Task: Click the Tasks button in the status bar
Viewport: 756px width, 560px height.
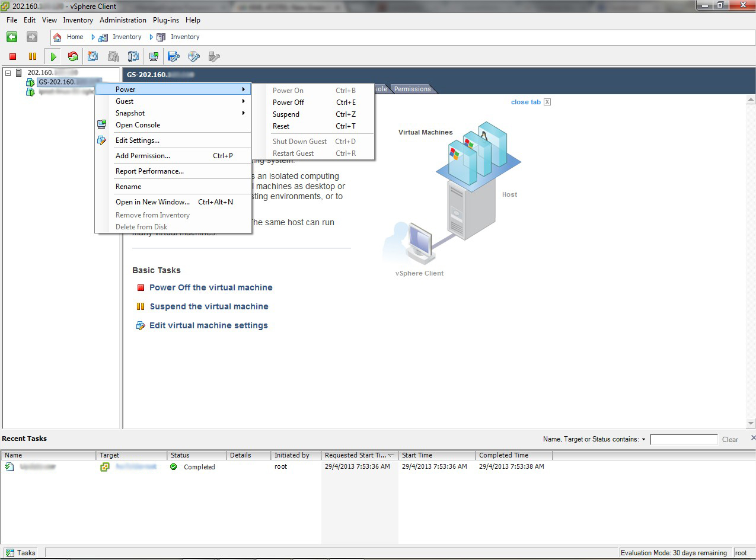Action: click(x=21, y=553)
